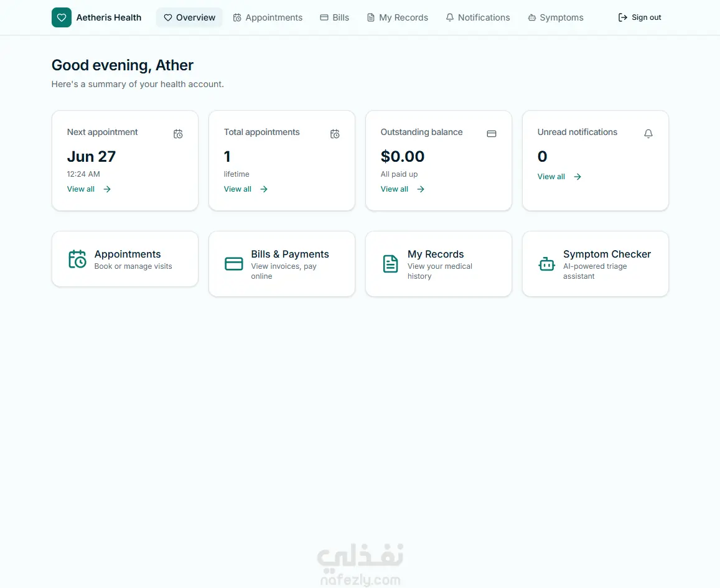
Task: Click the calendar icon in Appointments nav tab
Action: pyautogui.click(x=237, y=17)
